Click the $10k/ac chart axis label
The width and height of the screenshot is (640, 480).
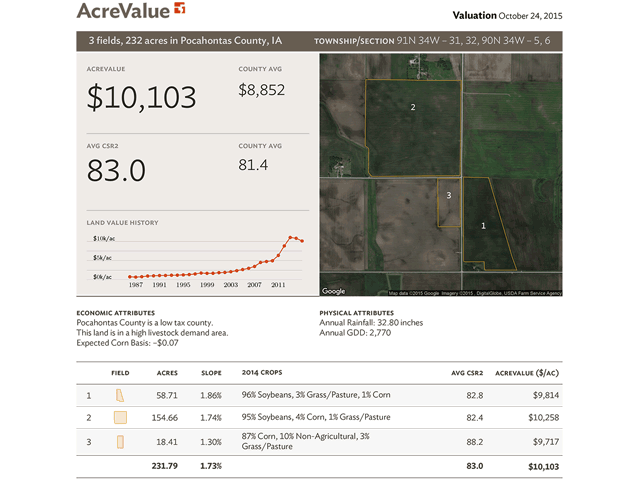tap(104, 238)
